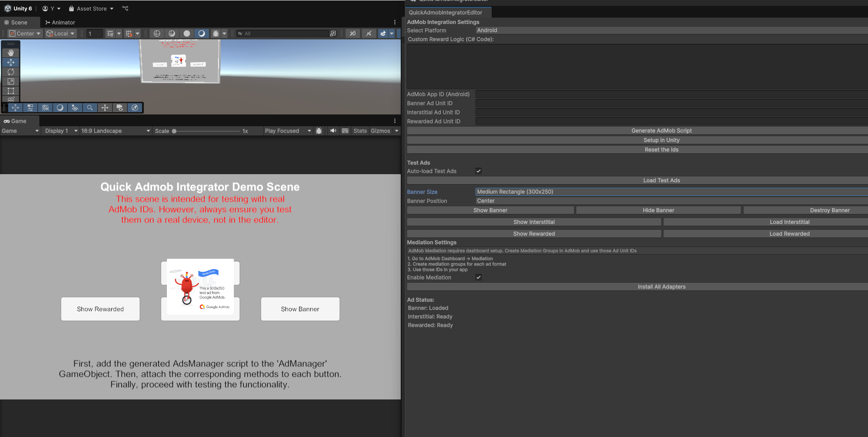Select the Rect tool in Scene toolbar

pos(11,91)
